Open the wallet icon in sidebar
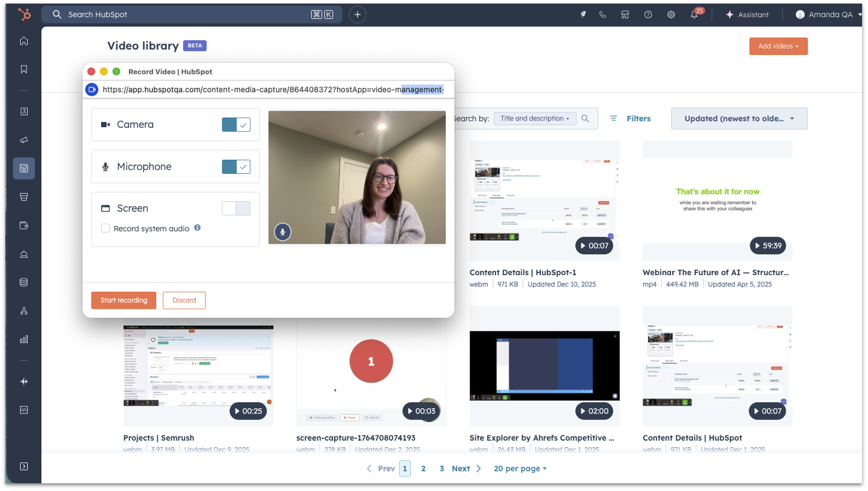This screenshot has height=491, width=868. (24, 225)
